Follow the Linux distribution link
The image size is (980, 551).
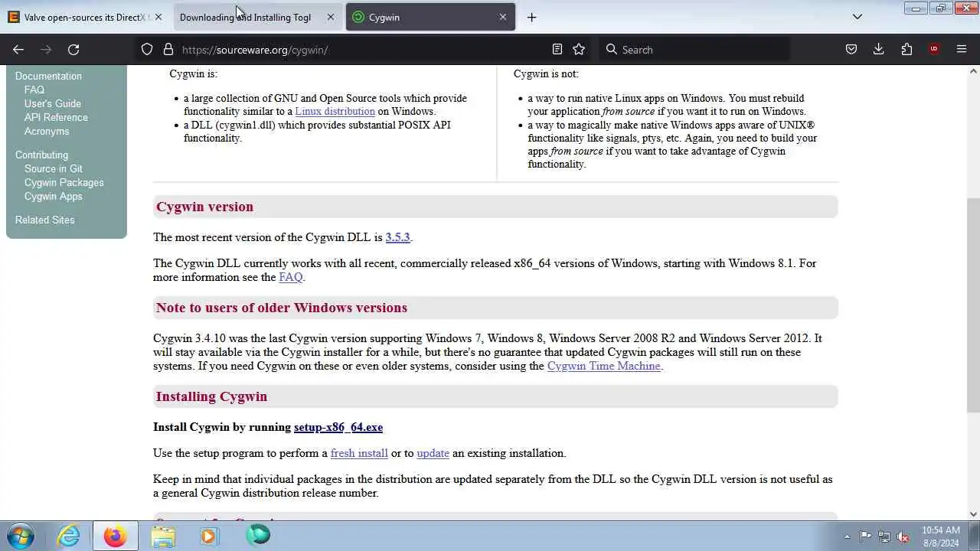pos(335,111)
